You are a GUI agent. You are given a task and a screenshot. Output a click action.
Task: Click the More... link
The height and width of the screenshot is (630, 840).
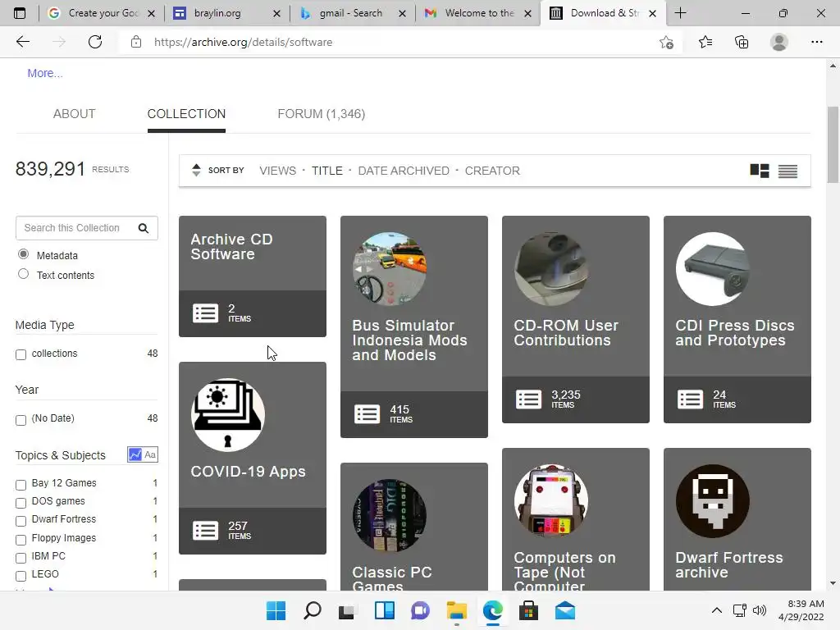pos(45,73)
